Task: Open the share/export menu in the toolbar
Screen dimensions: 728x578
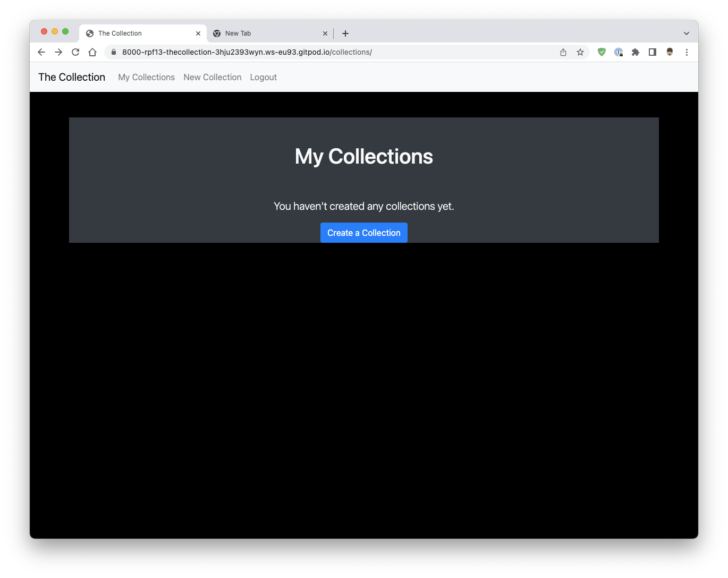Action: point(563,52)
